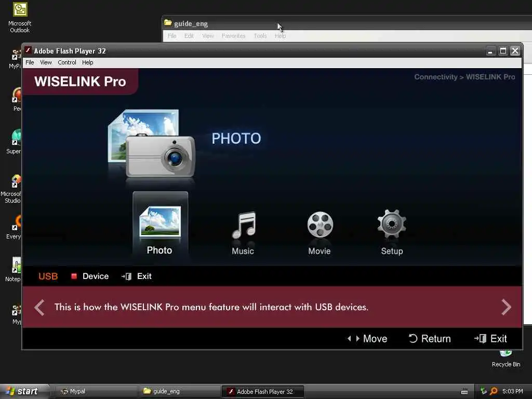This screenshot has height=399, width=532.
Task: Click the Exit label next to Device
Action: [144, 276]
